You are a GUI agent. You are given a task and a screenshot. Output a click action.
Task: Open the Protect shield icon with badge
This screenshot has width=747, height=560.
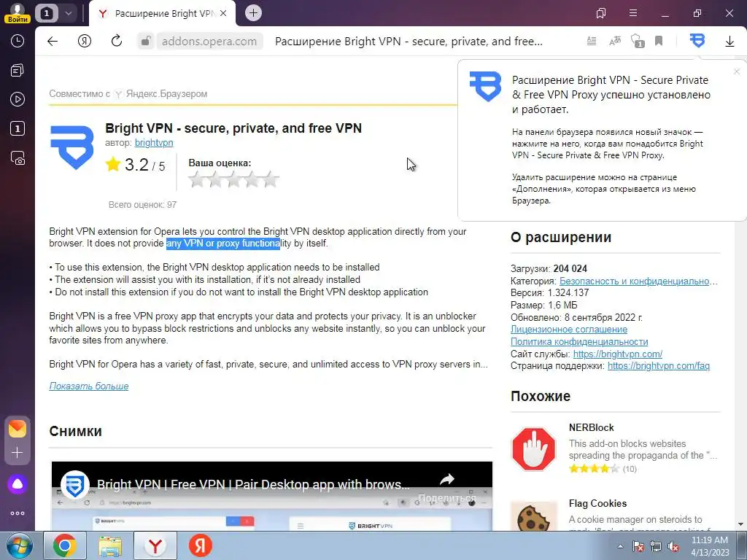637,41
